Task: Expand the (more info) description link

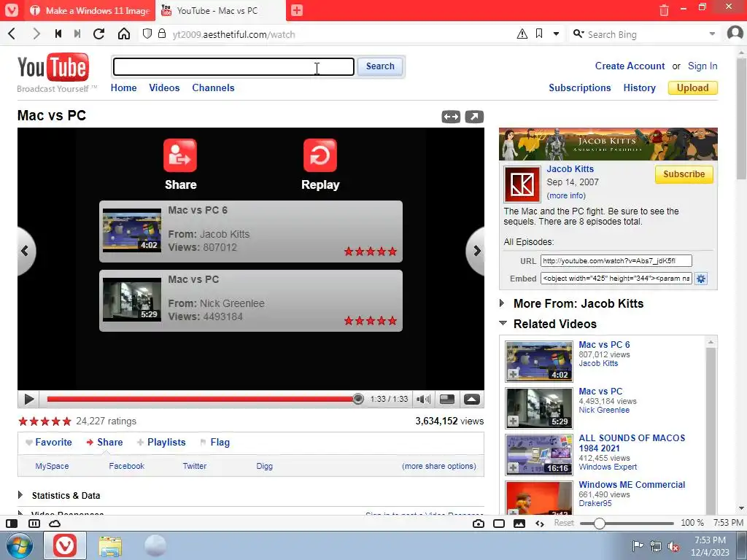Action: (x=566, y=195)
